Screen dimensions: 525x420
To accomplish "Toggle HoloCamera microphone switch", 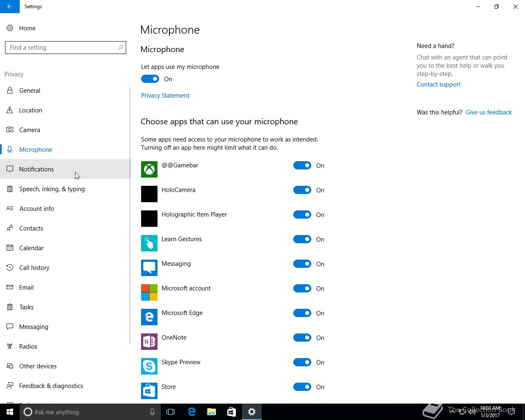I will tap(302, 190).
